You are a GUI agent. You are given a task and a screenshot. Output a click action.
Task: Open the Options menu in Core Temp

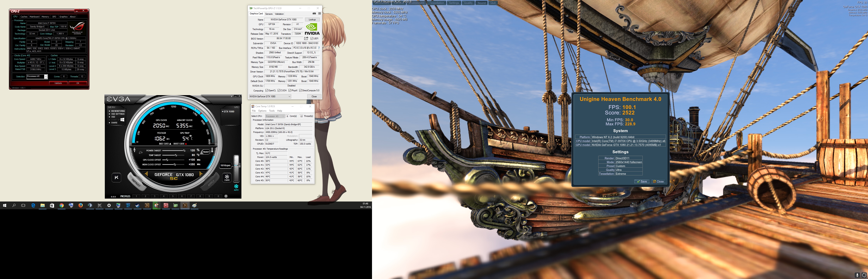tap(263, 111)
